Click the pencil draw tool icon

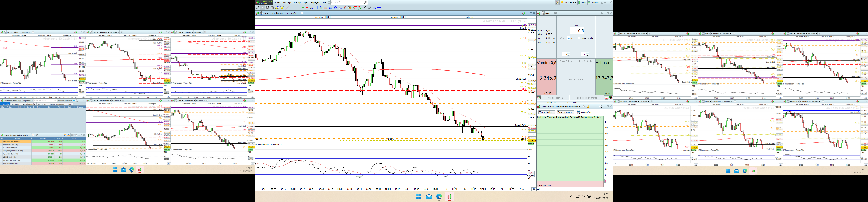click(x=258, y=8)
